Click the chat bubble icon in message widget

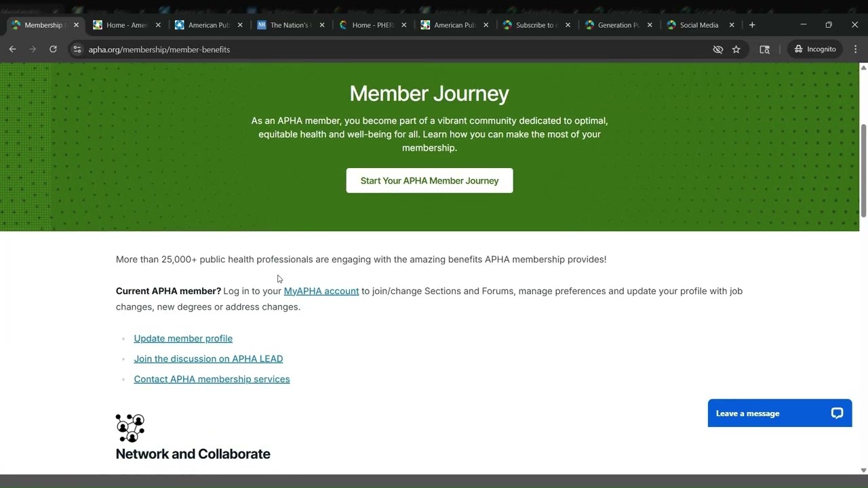click(x=837, y=413)
